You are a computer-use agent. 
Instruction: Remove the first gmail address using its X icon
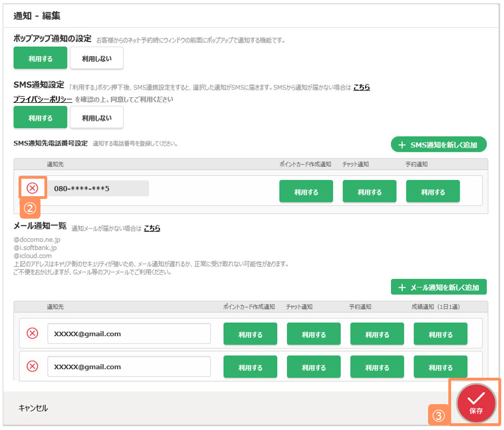33,333
